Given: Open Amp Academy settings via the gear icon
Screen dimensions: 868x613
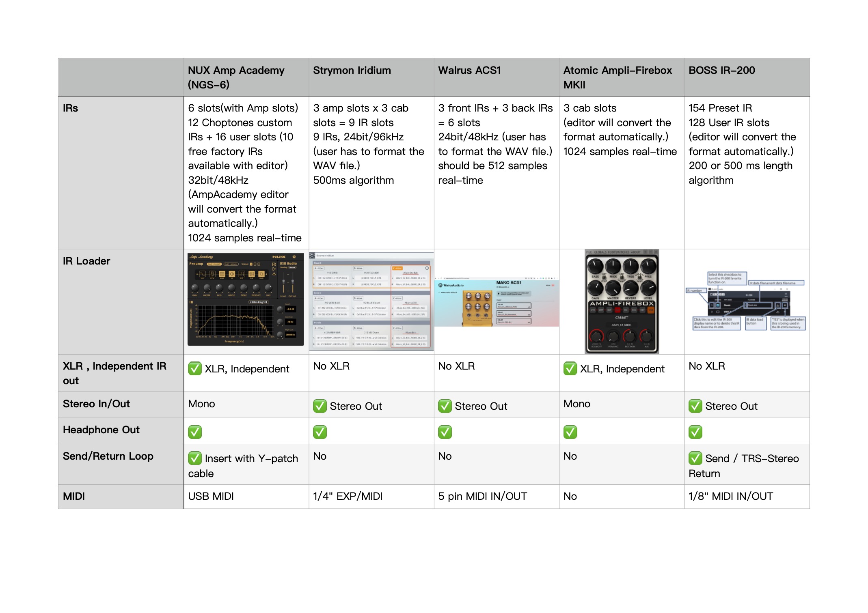Looking at the screenshot, I should (294, 257).
